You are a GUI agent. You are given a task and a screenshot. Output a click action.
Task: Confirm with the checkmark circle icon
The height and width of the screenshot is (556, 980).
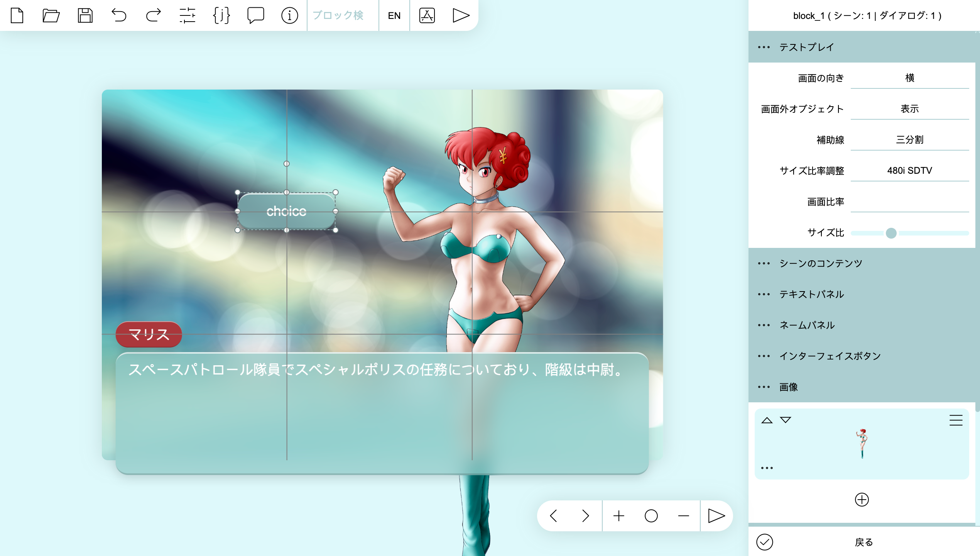coord(765,542)
